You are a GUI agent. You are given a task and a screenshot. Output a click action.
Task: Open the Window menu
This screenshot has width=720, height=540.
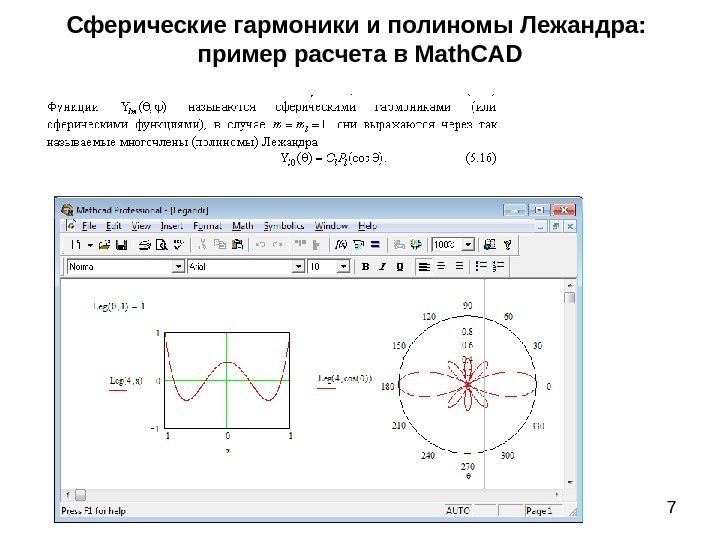coord(331,226)
